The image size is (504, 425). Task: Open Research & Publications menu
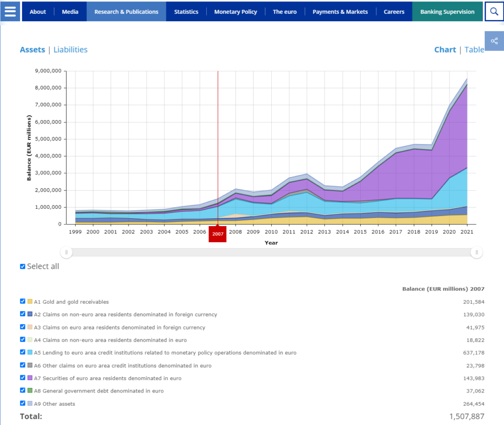tap(126, 12)
